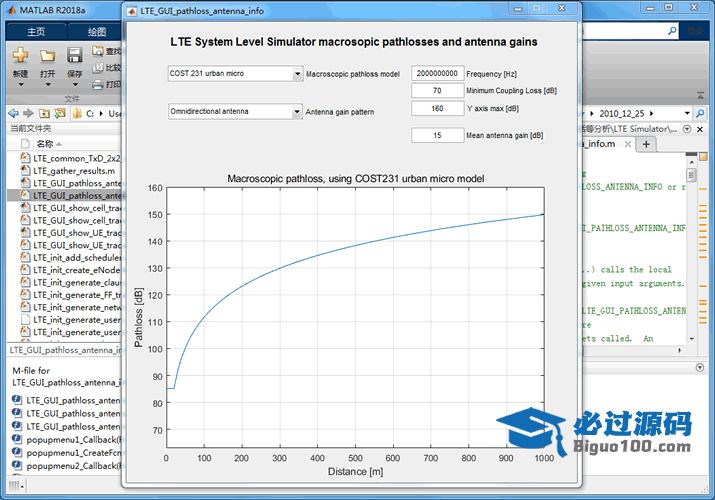Go forward with the gray right arrow
The height and width of the screenshot is (500, 715).
29,113
